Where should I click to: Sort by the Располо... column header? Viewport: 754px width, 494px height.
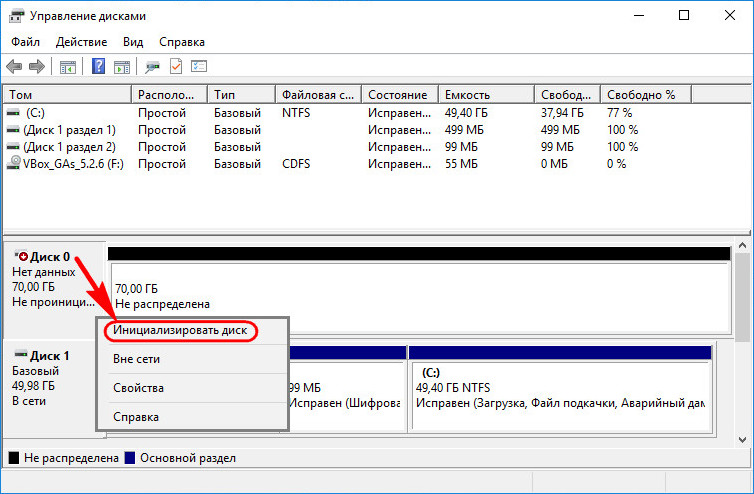169,95
